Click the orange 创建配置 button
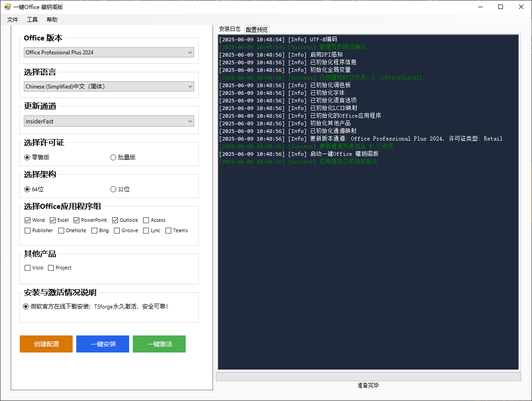 point(46,344)
